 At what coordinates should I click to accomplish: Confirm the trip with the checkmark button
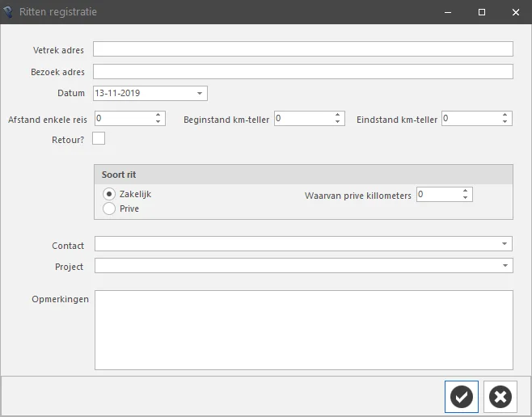pos(462,396)
